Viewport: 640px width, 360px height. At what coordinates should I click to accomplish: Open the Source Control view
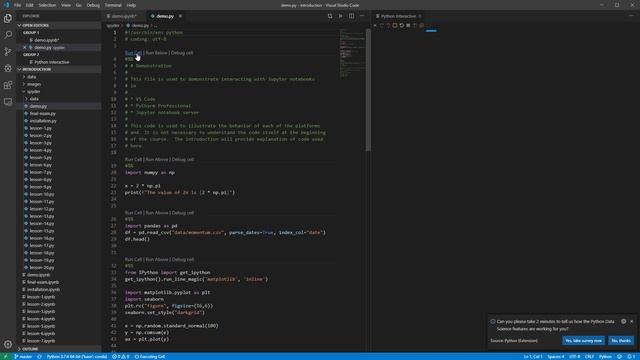(8, 52)
